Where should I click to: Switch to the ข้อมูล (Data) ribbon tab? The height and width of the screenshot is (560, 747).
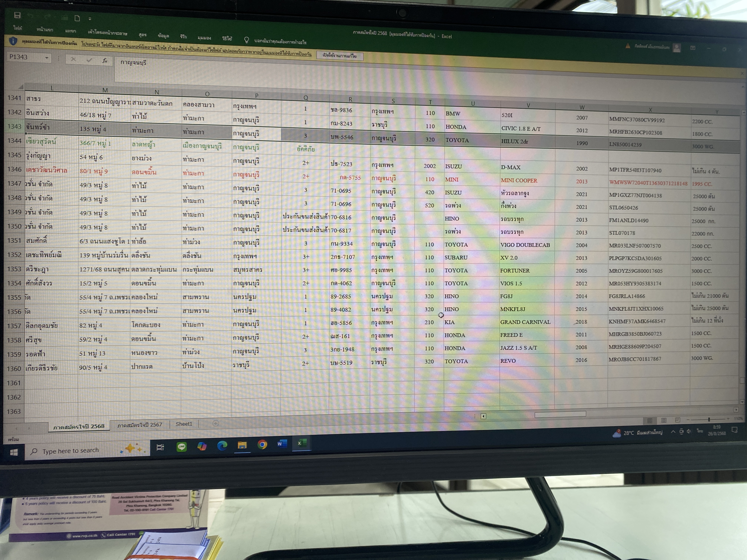tap(163, 35)
